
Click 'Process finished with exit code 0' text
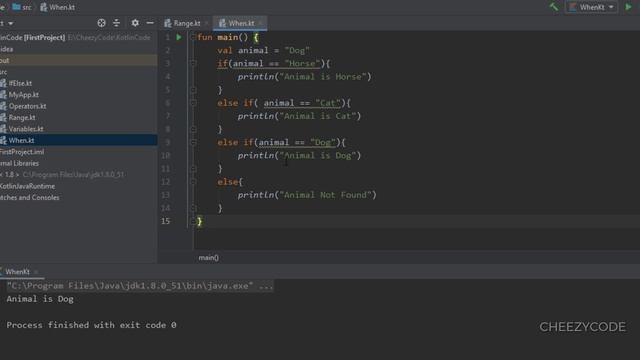(91, 325)
